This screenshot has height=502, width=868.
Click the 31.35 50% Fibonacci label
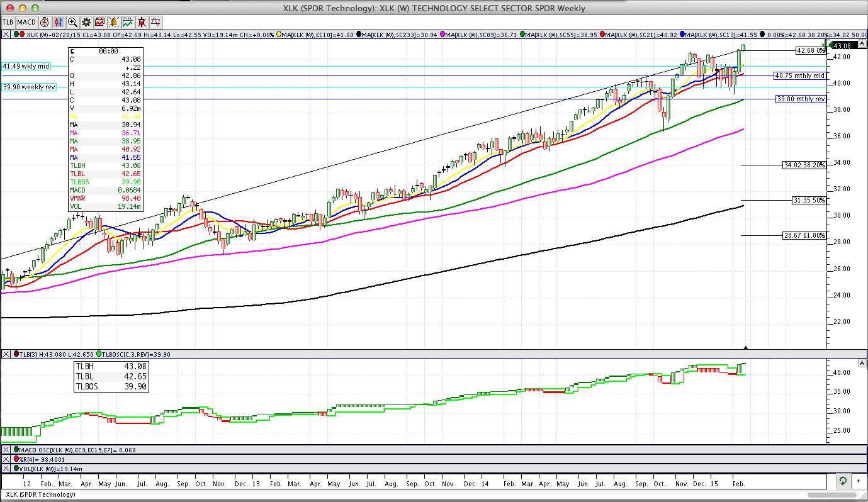809,200
